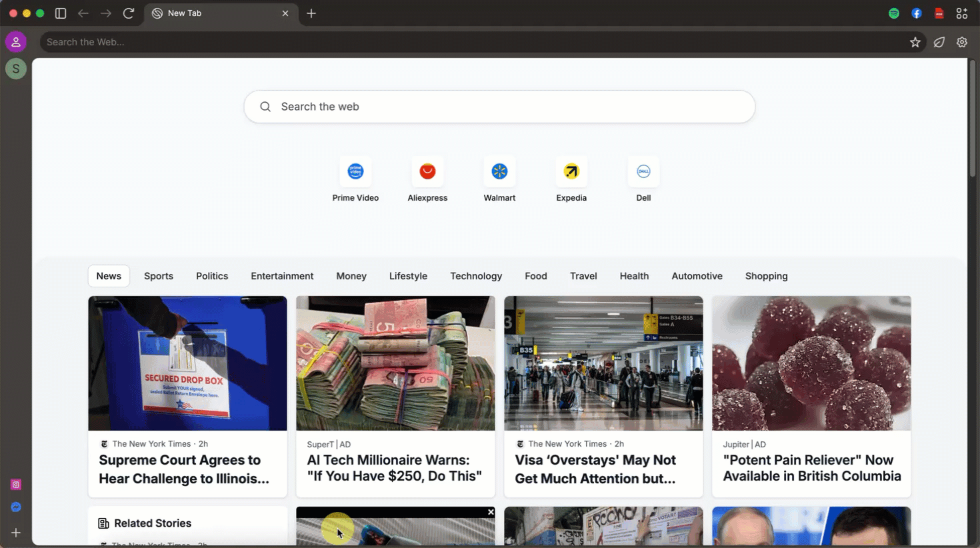The image size is (980, 548).
Task: Open a new browser tab
Action: coord(311,13)
